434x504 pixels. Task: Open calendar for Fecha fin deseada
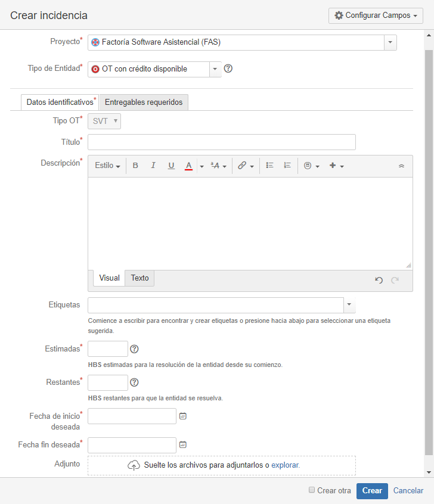coord(183,444)
